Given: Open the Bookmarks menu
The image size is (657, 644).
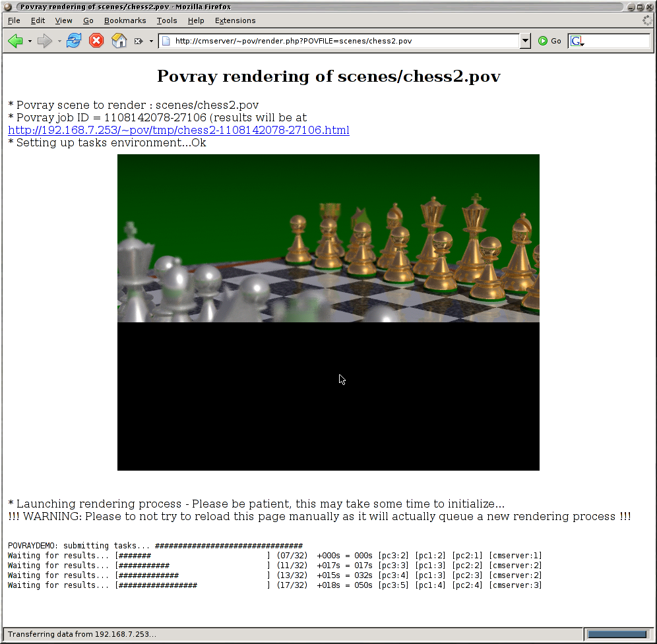Looking at the screenshot, I should click(125, 20).
